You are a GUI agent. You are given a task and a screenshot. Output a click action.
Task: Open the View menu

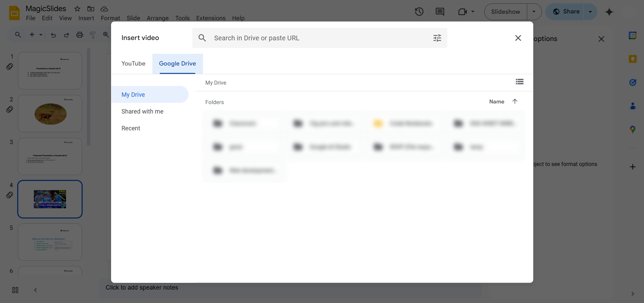pyautogui.click(x=65, y=18)
